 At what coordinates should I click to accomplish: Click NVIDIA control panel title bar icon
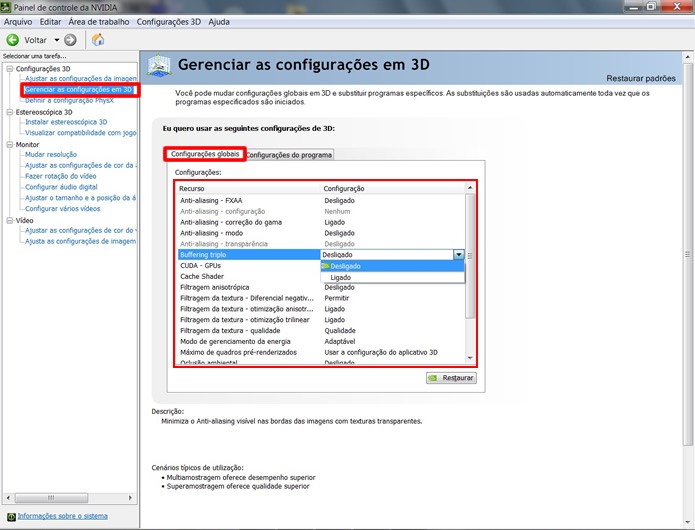pyautogui.click(x=5, y=7)
